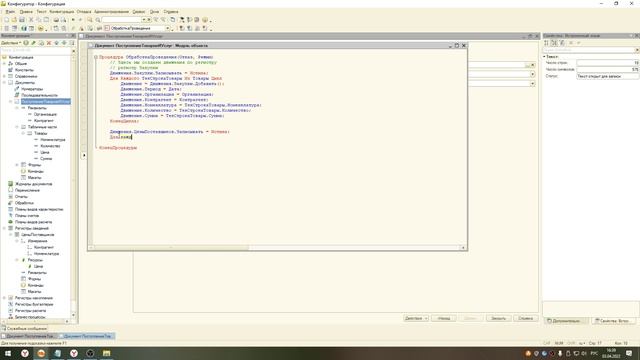Open the ОбработкаПроведения procedure combo box

click(137, 28)
